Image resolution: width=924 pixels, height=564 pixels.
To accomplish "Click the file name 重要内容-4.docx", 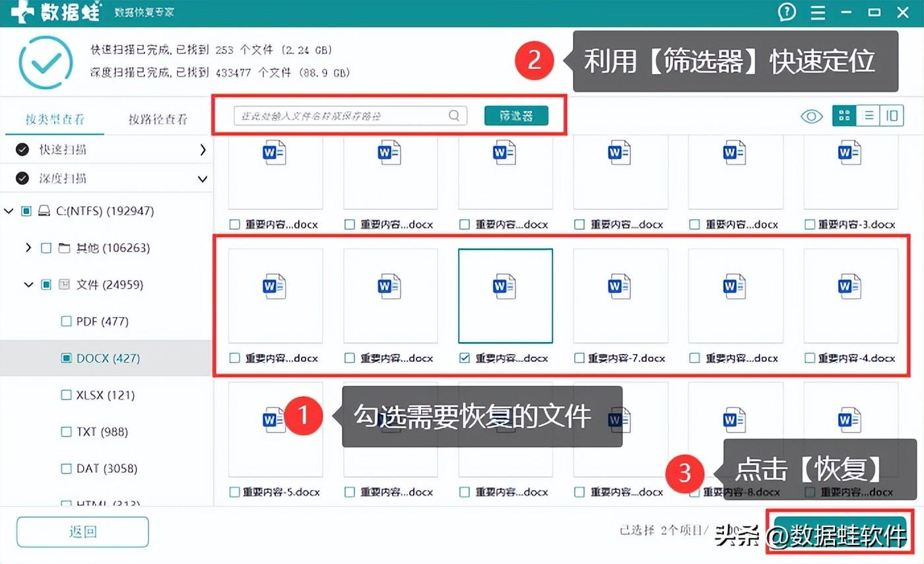I will point(857,358).
